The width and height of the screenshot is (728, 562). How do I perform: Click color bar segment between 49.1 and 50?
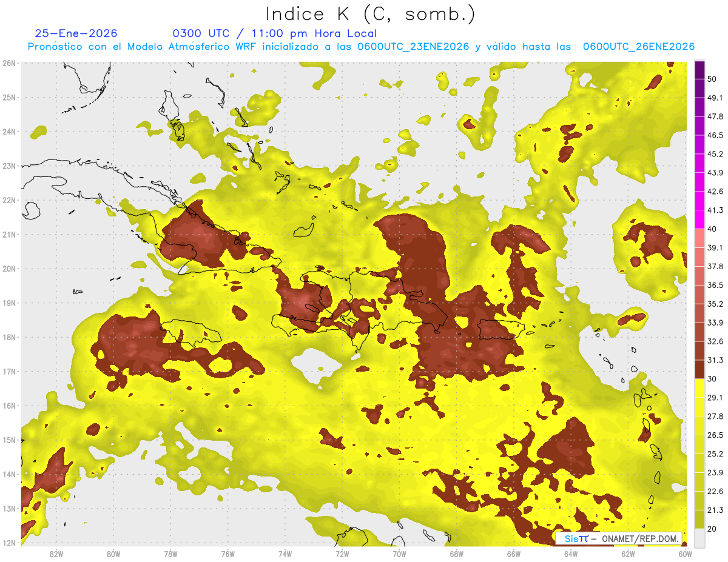click(x=700, y=88)
